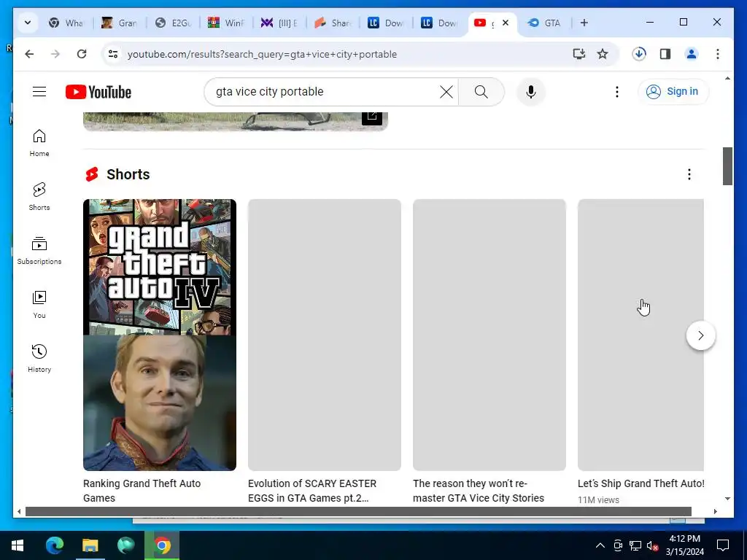Open Home in the YouTube sidebar
747x560 pixels.
pos(39,143)
